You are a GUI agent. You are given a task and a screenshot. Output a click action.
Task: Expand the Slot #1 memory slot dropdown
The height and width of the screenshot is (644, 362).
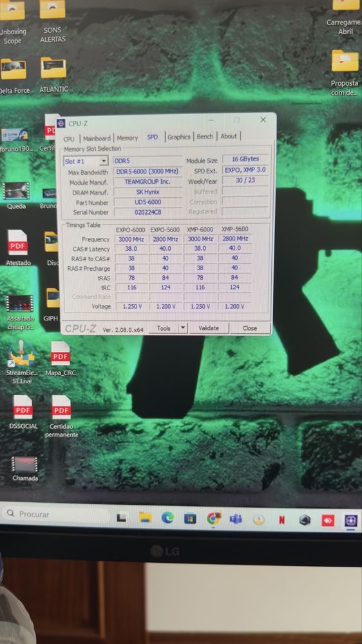tap(104, 161)
